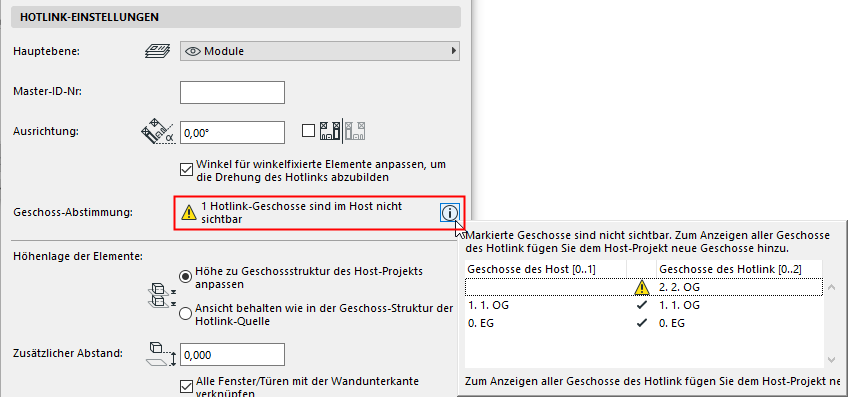Viewport: 848px width, 397px height.
Task: Click the info icon for Geschoss-Abstimmung
Action: [449, 213]
